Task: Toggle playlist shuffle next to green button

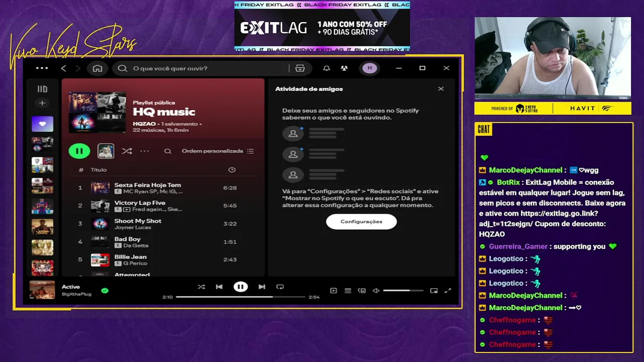Action: click(127, 151)
